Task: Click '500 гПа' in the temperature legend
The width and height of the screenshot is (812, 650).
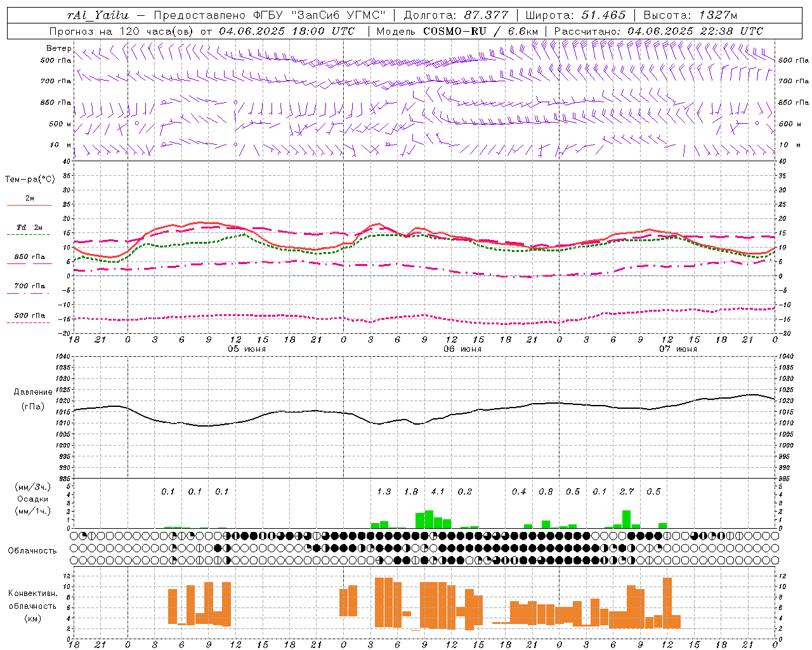Action: tap(30, 315)
